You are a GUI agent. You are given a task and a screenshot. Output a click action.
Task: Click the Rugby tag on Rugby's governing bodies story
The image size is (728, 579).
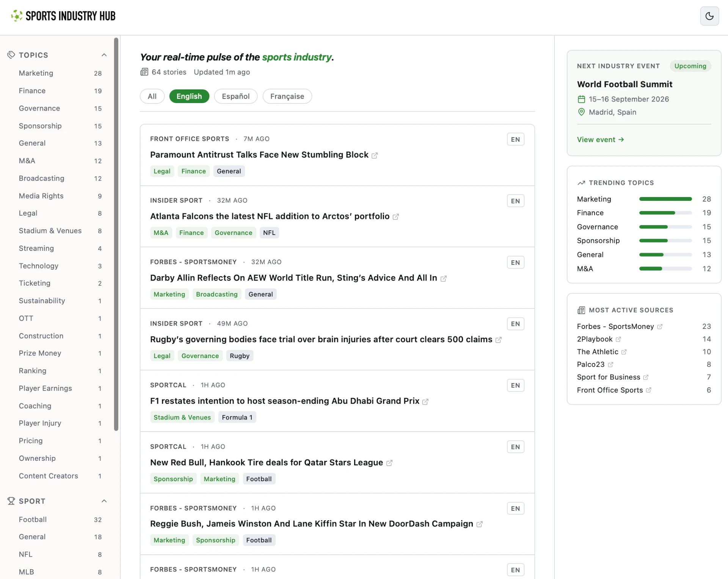(240, 356)
